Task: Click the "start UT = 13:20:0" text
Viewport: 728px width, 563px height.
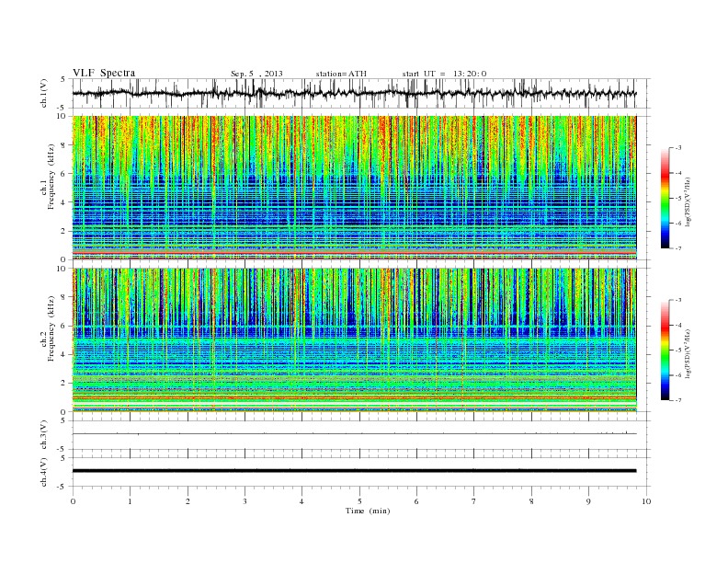Action: (444, 74)
